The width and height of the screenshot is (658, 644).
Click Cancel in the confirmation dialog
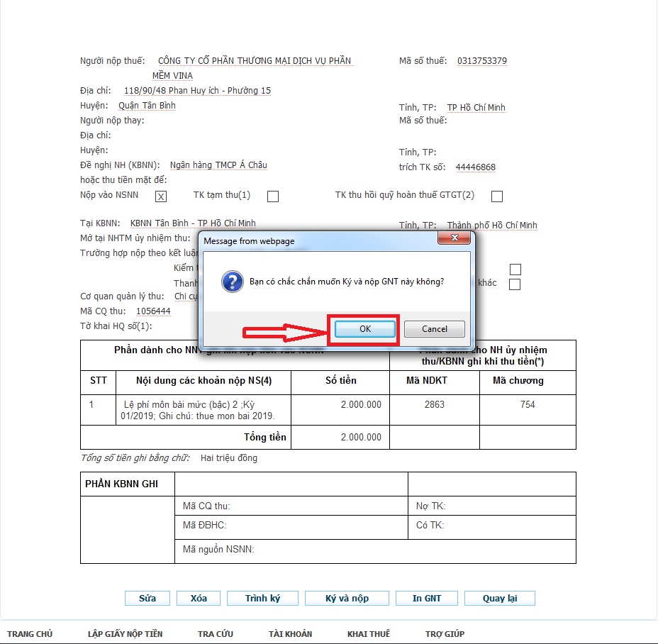tap(434, 329)
